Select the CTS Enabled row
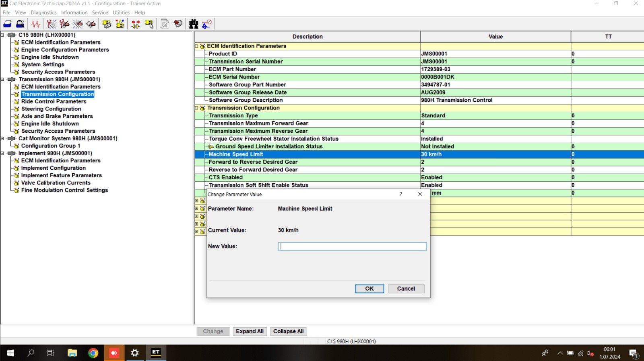 [419, 178]
